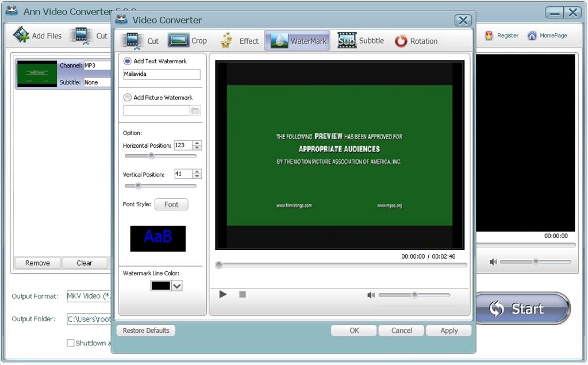Select Add Text Watermark radio button
Image resolution: width=588 pixels, height=365 pixels.
pyautogui.click(x=128, y=61)
